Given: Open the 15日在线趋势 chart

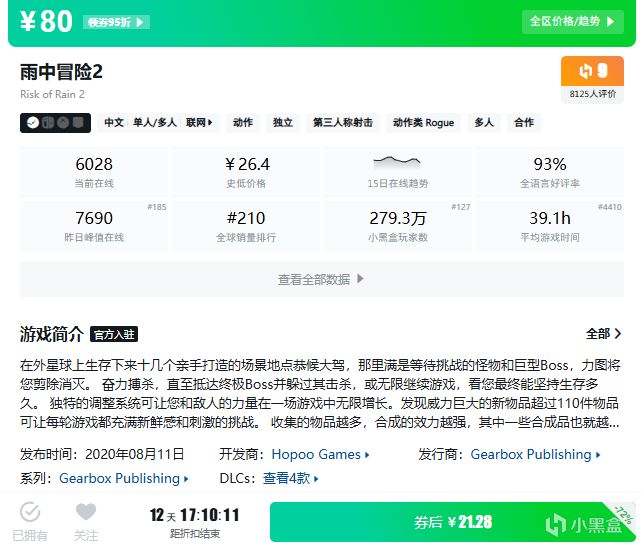Looking at the screenshot, I should click(x=398, y=172).
